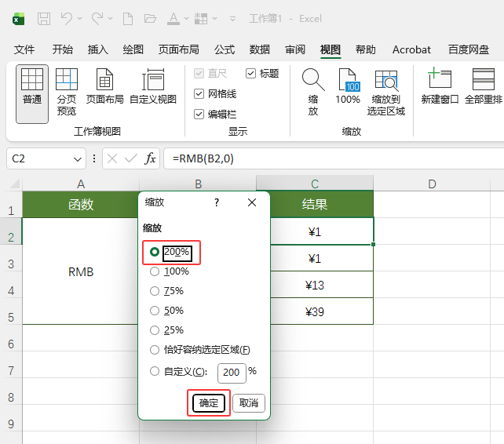
Task: Switch to 页面布局 view button in ribbon
Action: pyautogui.click(x=104, y=87)
